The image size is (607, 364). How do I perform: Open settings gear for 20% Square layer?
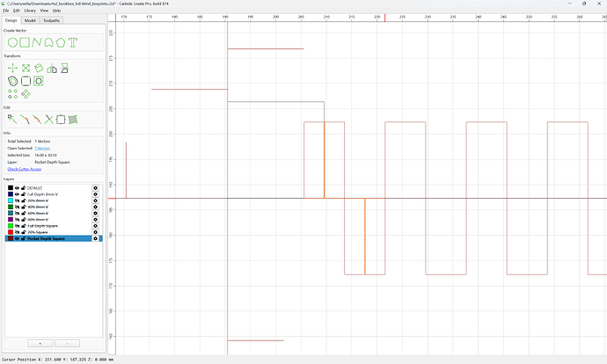(95, 232)
